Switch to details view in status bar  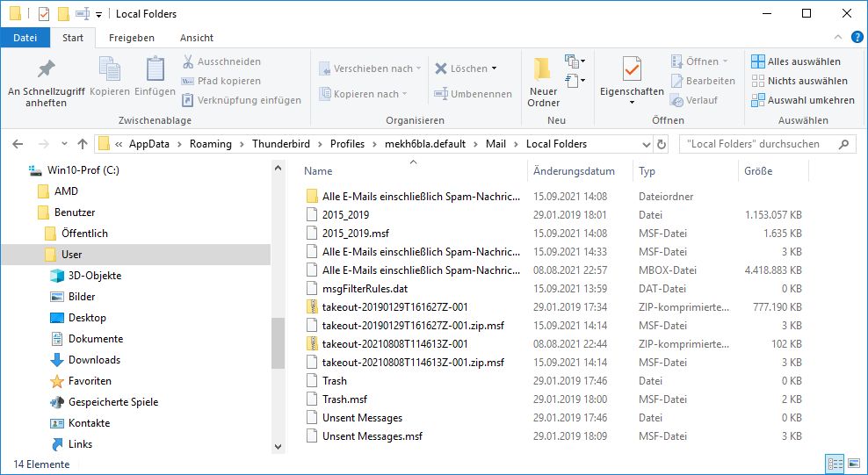pos(835,464)
